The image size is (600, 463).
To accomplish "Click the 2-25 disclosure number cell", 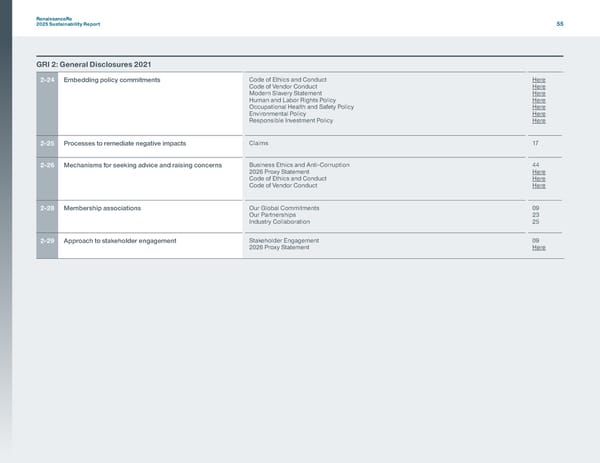I will [47, 146].
